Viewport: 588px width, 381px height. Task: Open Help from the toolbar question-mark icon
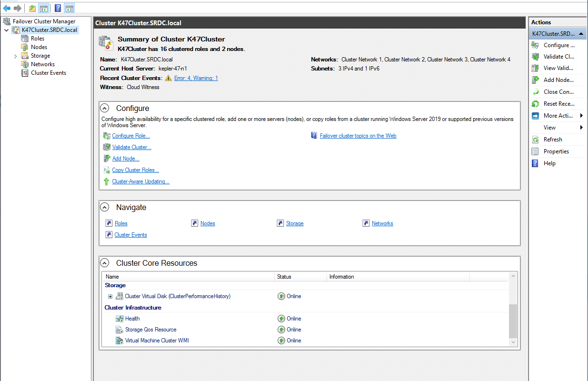coord(58,8)
